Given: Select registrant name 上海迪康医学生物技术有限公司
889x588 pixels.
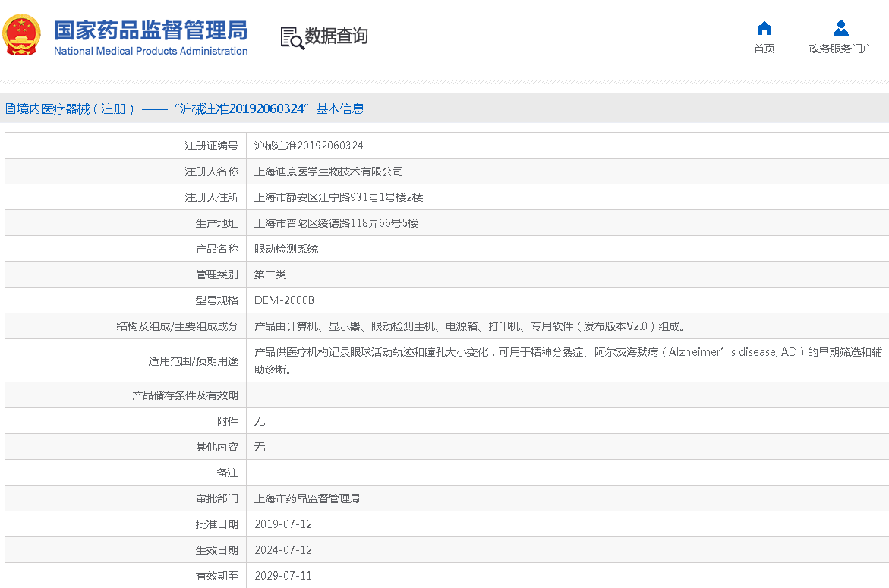Looking at the screenshot, I should 329,171.
